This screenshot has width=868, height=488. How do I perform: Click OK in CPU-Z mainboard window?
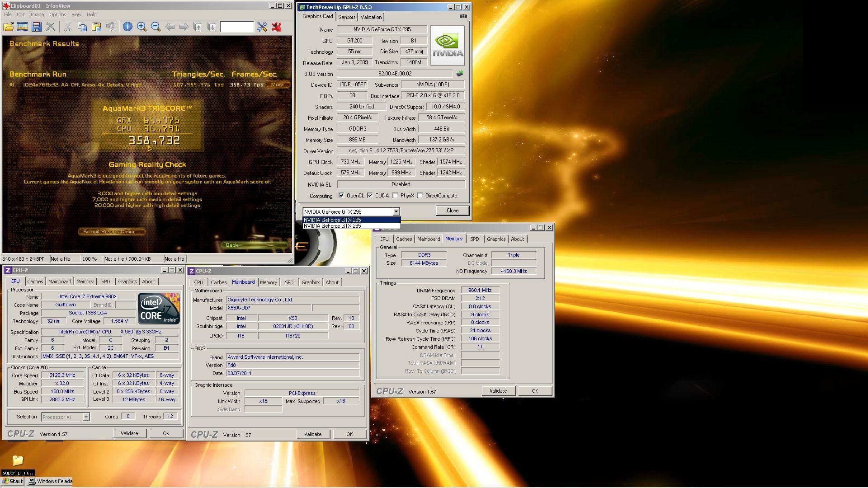coord(349,434)
